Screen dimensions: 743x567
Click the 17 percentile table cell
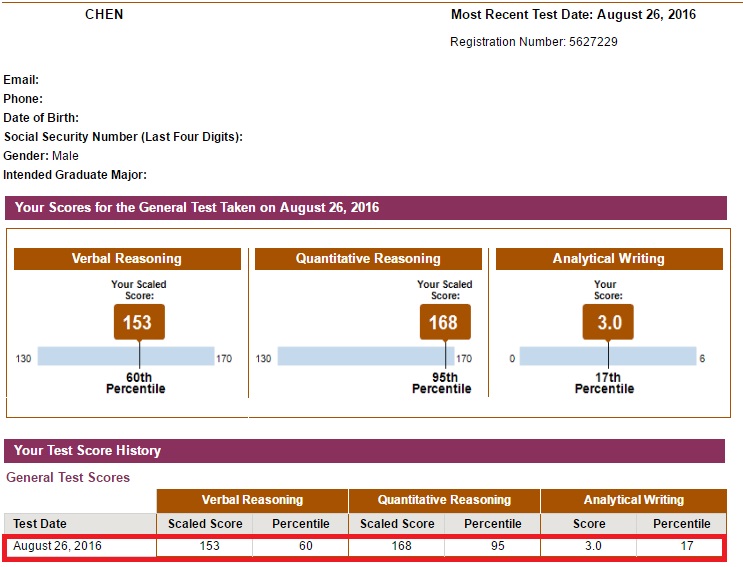pos(687,546)
